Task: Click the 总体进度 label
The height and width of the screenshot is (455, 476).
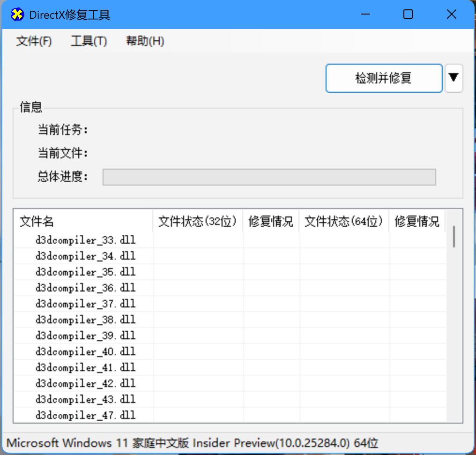Action: (x=63, y=176)
